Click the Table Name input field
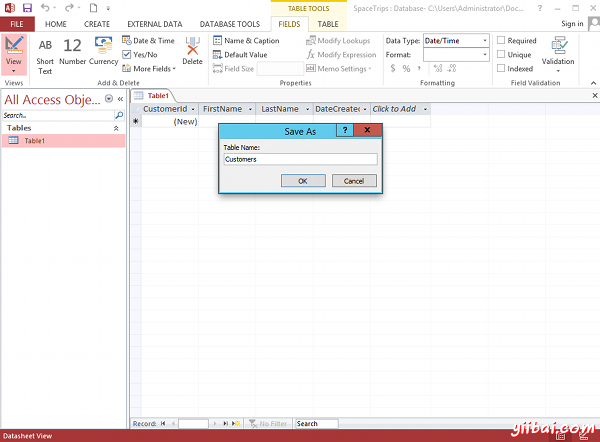The image size is (600, 442). [300, 159]
